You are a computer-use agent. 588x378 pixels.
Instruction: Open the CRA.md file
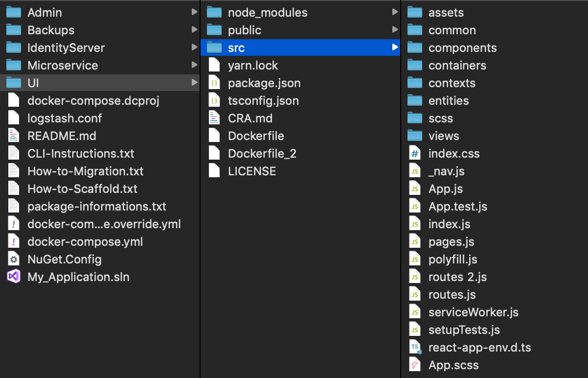click(249, 118)
